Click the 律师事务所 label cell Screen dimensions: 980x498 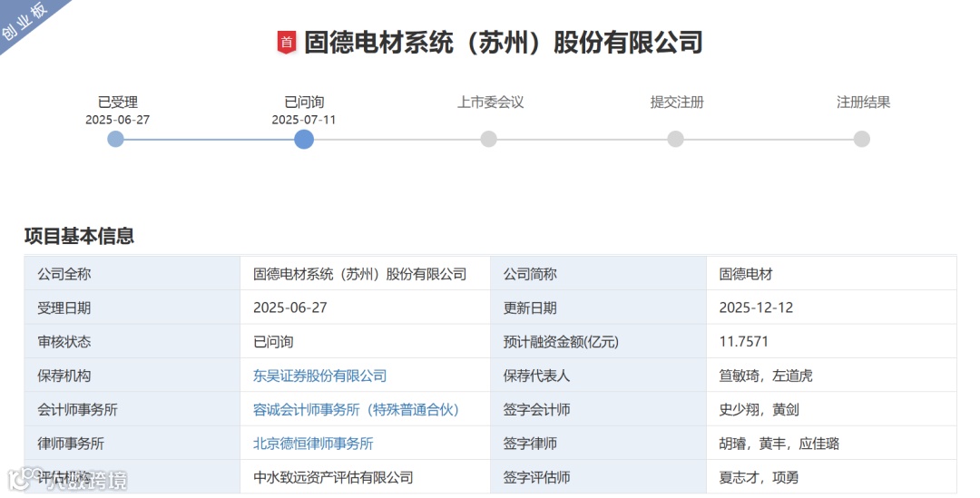coord(132,444)
